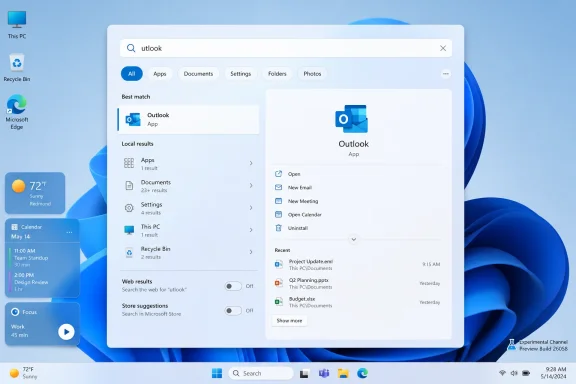Click New Email action

[x=300, y=187]
